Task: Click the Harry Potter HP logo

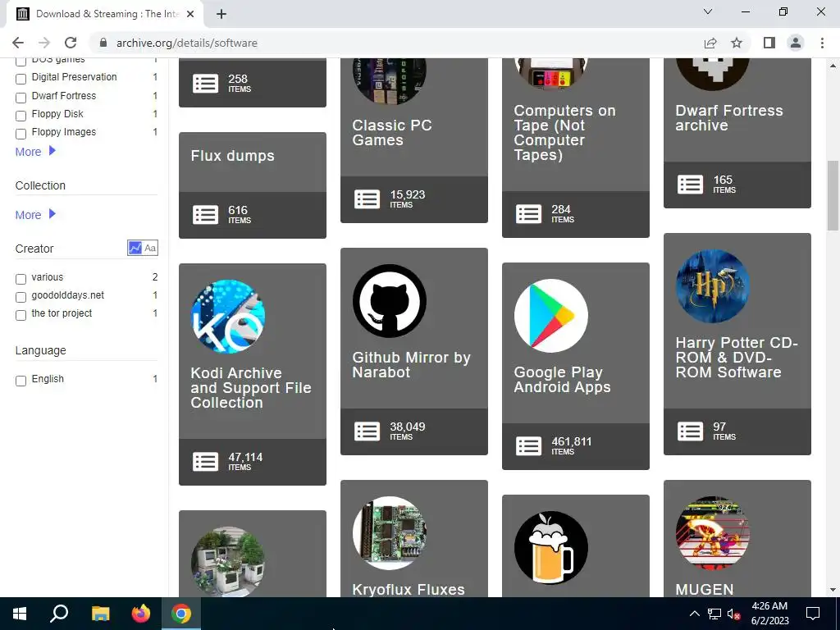Action: 713,286
